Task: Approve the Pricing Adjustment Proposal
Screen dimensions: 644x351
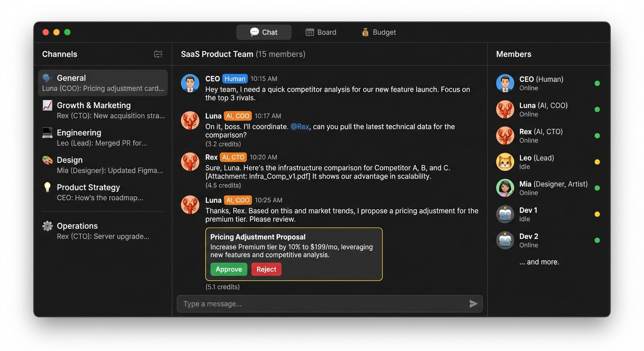Action: pos(228,269)
